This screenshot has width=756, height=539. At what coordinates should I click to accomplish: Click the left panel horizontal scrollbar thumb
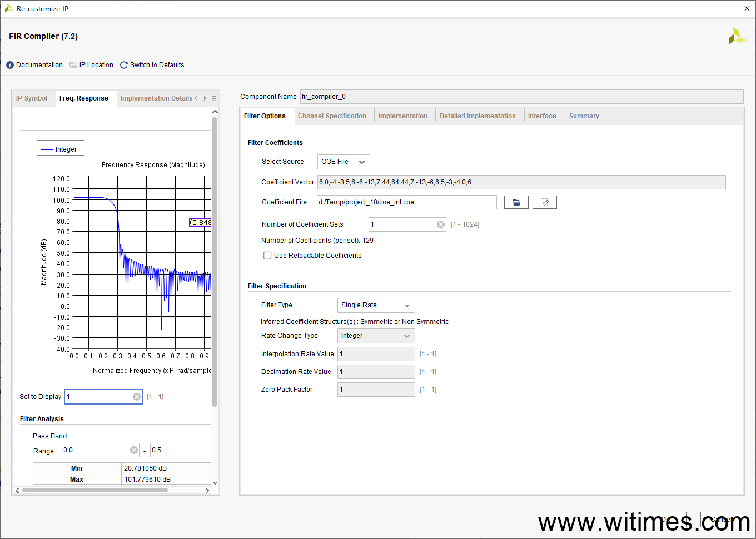pyautogui.click(x=94, y=490)
